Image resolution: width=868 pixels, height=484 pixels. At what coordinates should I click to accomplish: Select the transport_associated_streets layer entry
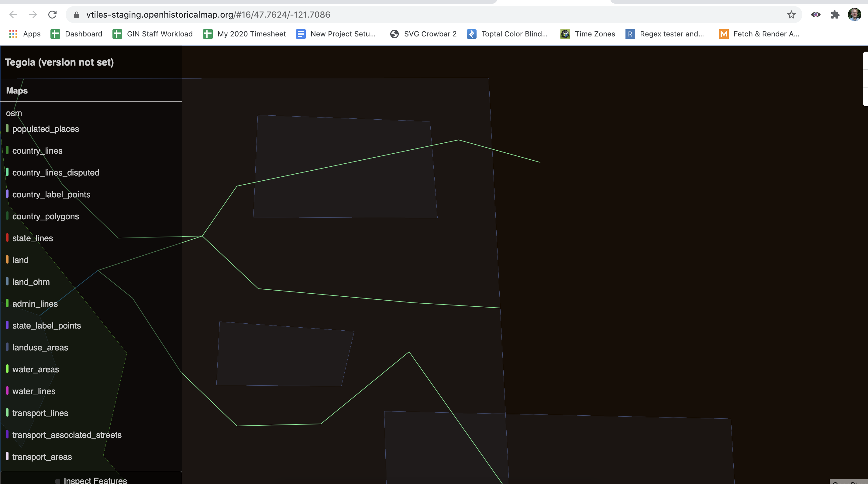point(64,435)
